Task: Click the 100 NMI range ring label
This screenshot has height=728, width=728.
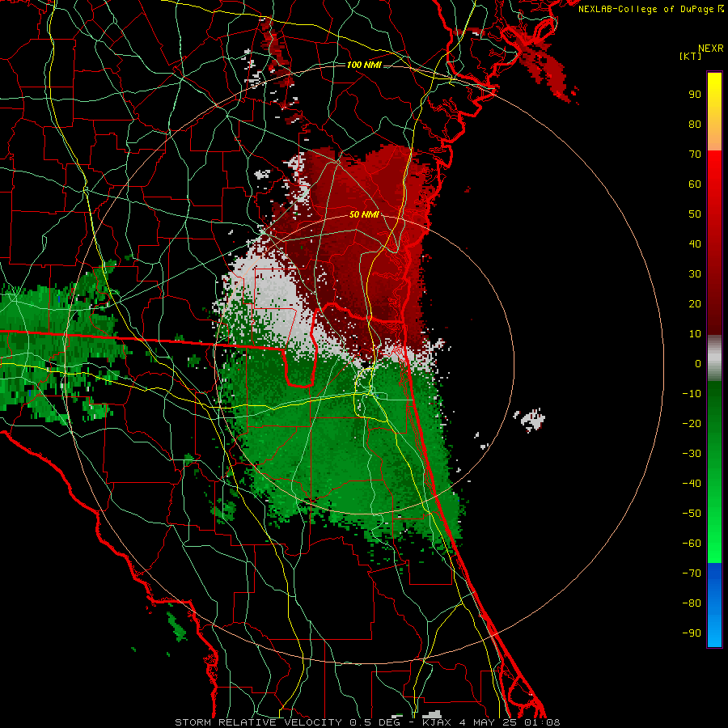Action: 364,65
